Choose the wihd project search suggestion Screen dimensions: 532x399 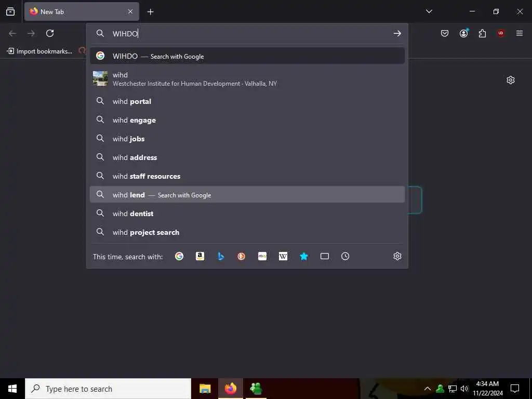point(247,232)
